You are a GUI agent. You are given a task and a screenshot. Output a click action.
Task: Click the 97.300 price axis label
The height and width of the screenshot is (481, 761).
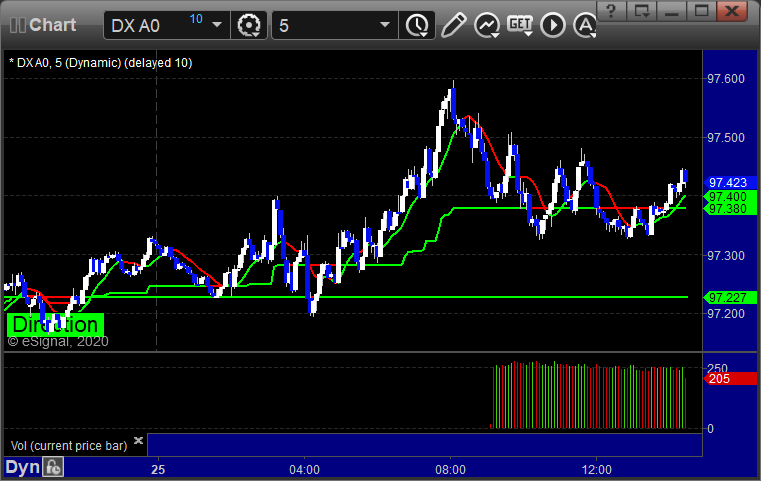click(726, 256)
